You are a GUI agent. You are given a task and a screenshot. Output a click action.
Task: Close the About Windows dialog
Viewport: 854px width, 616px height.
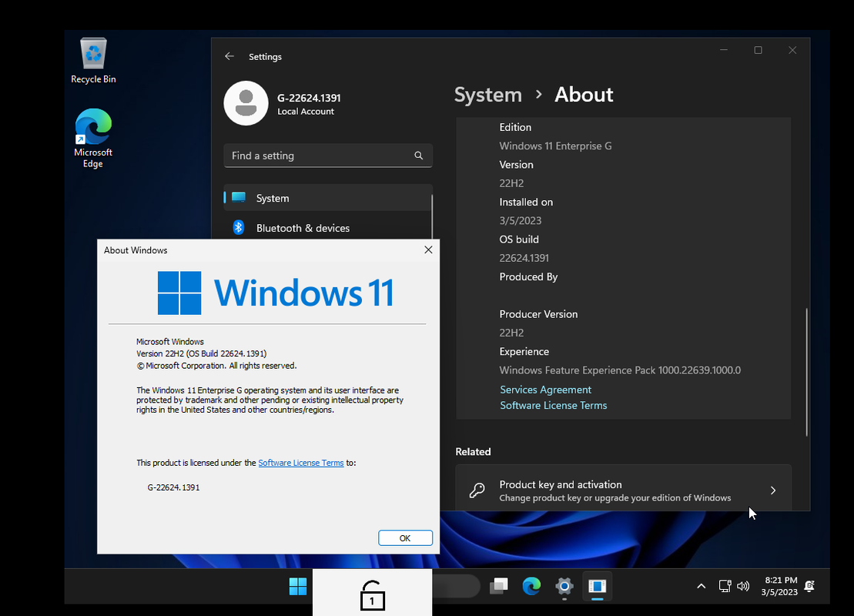[x=428, y=249]
